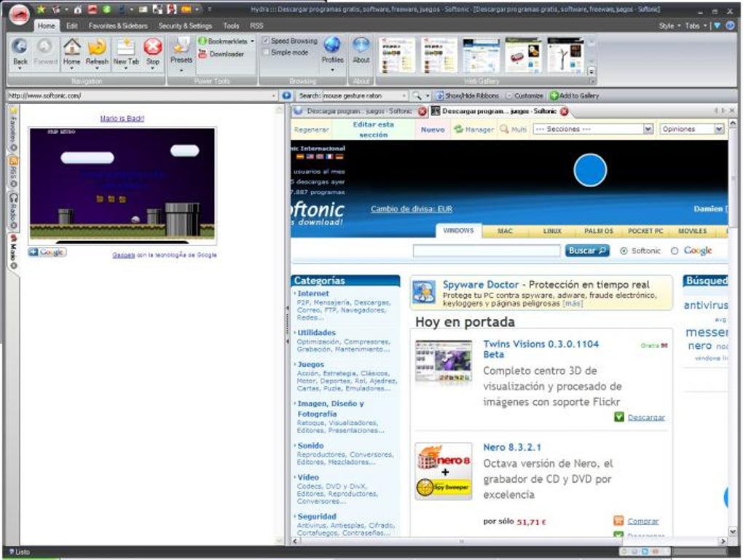Open the Opiniones dropdown
743x560 pixels.
coord(719,129)
